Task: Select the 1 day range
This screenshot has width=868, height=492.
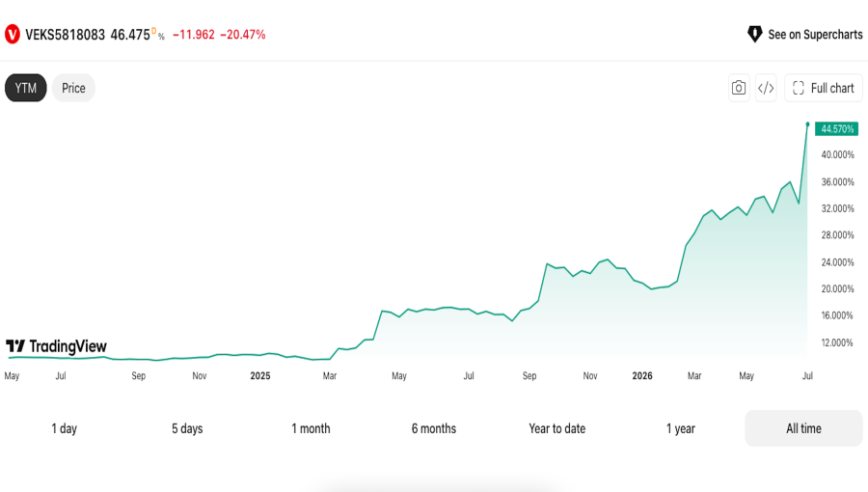Action: 65,428
